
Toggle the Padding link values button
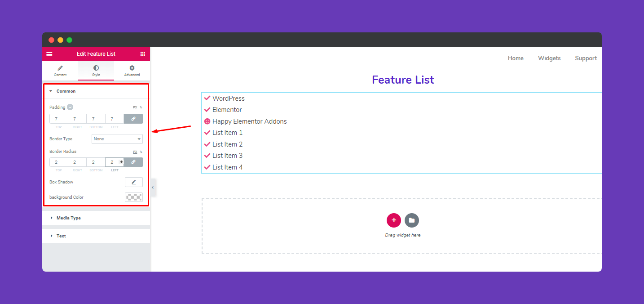point(133,119)
